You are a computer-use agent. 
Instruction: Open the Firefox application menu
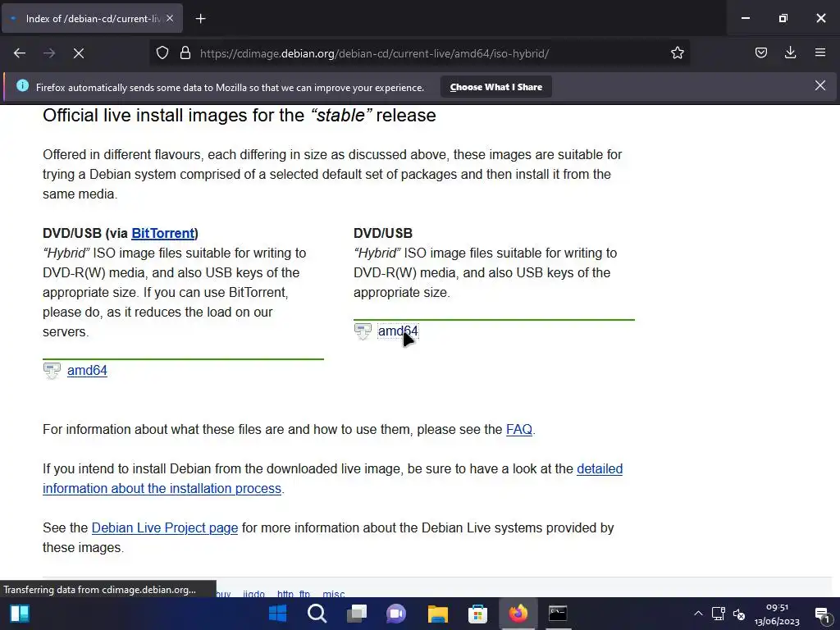[820, 53]
